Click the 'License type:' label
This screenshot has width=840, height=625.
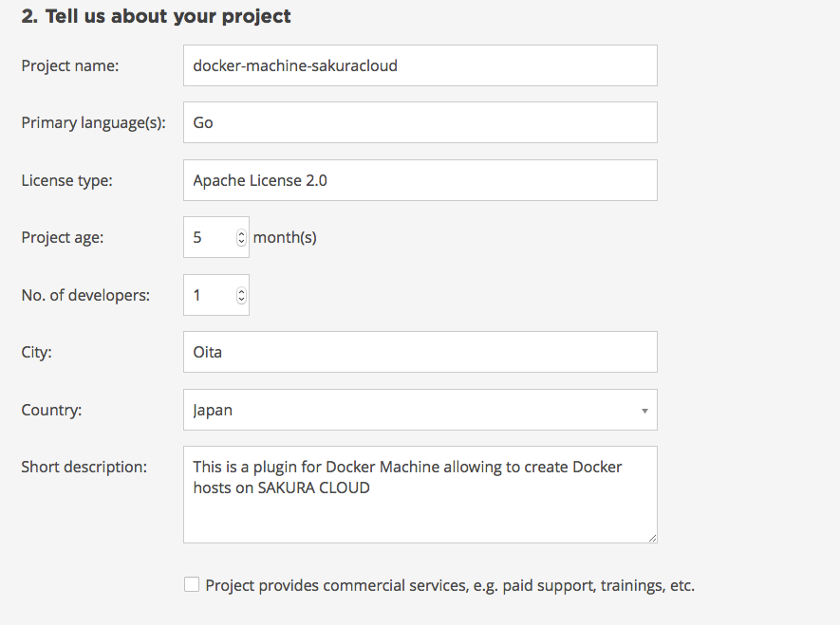66,180
